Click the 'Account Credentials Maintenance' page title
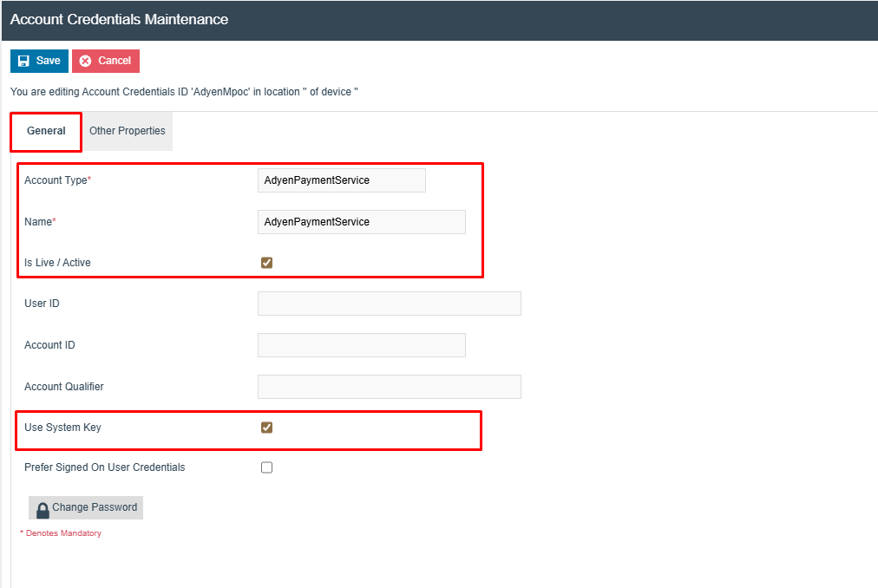This screenshot has width=878, height=588. (x=119, y=20)
